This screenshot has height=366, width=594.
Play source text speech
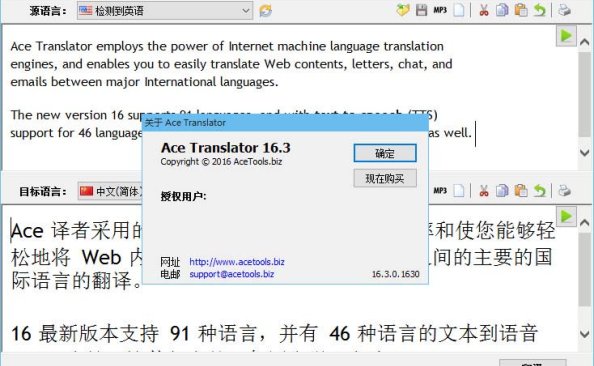[566, 36]
